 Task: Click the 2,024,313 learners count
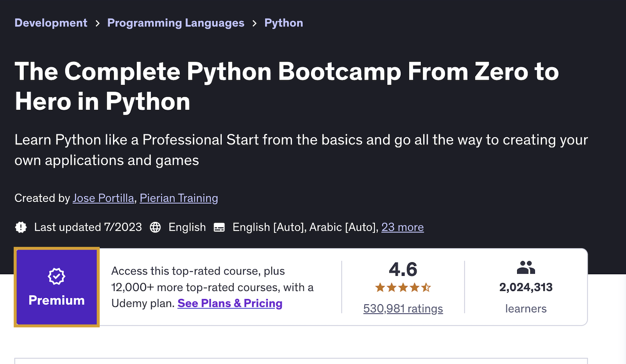tap(526, 287)
